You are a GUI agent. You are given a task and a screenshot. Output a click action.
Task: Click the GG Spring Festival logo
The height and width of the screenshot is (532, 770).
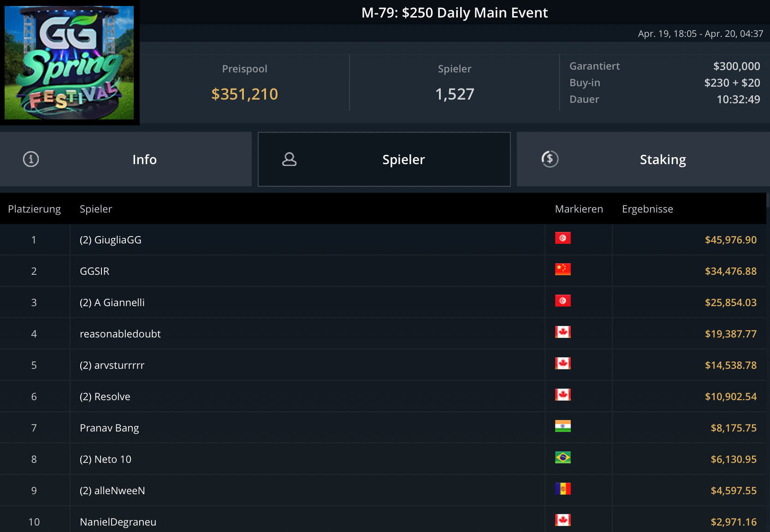coord(69,63)
